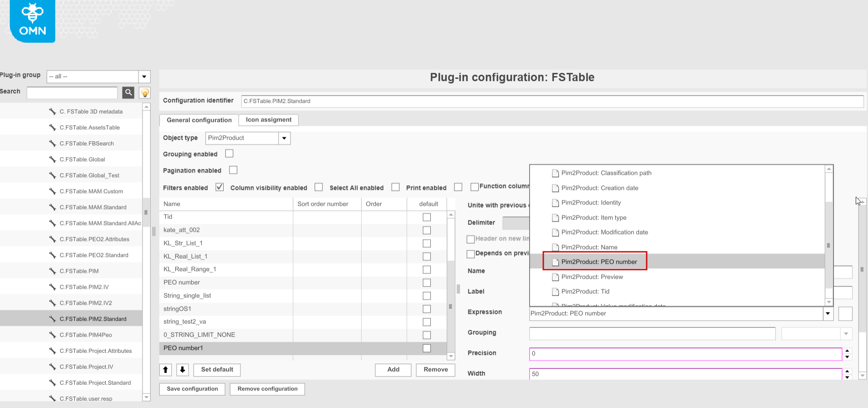Click plug icon next to C.FSTable.Global
The image size is (868, 408).
click(x=52, y=159)
